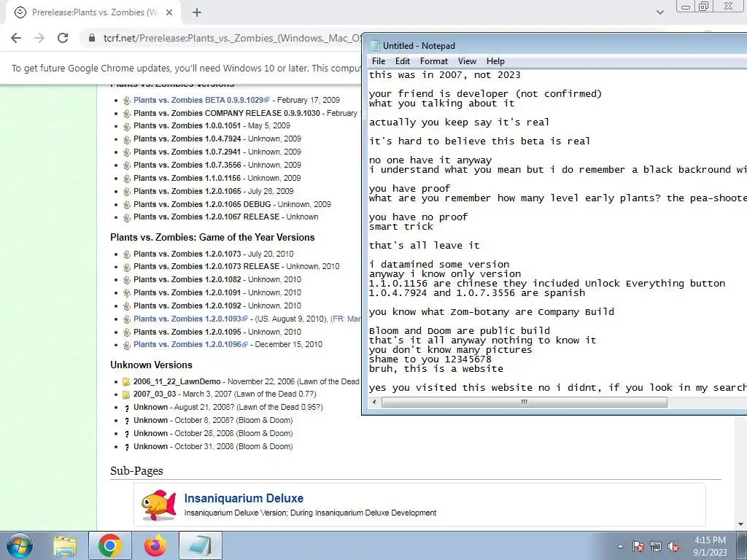Click icon beside Plants vs. Zombies 1.2.0.1073 RELEASE
The width and height of the screenshot is (747, 560).
127,267
